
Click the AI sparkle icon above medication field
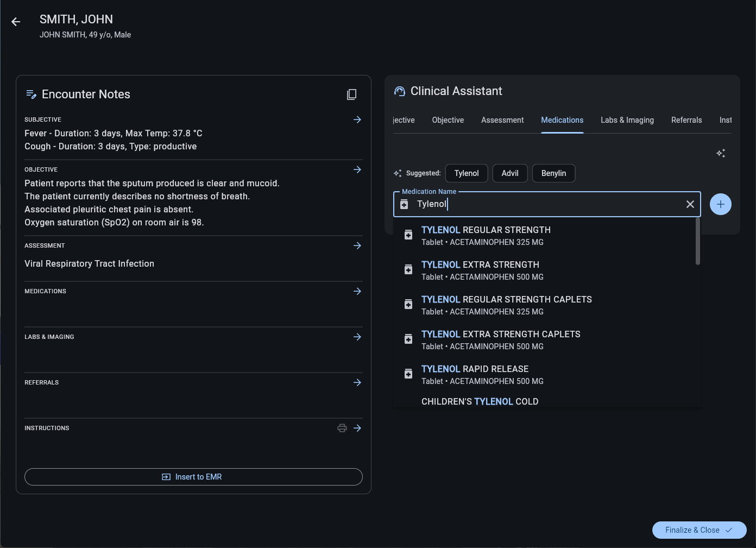pyautogui.click(x=721, y=153)
